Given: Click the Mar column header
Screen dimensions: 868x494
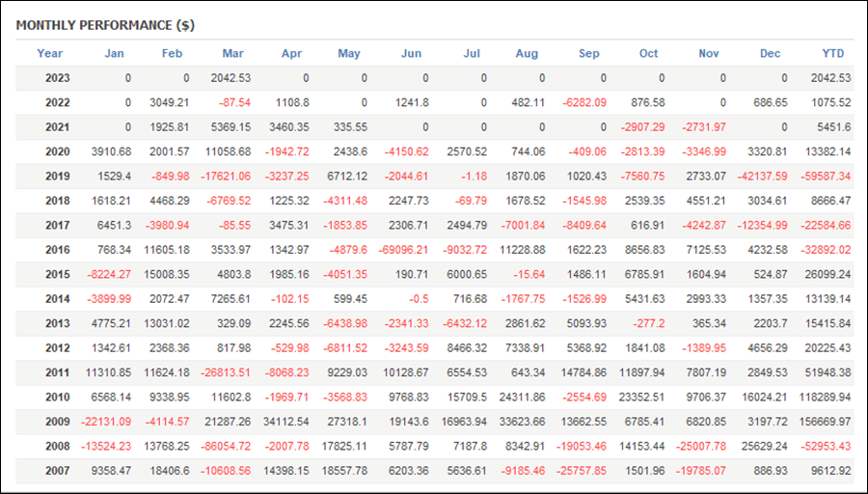Looking at the screenshot, I should tap(233, 54).
